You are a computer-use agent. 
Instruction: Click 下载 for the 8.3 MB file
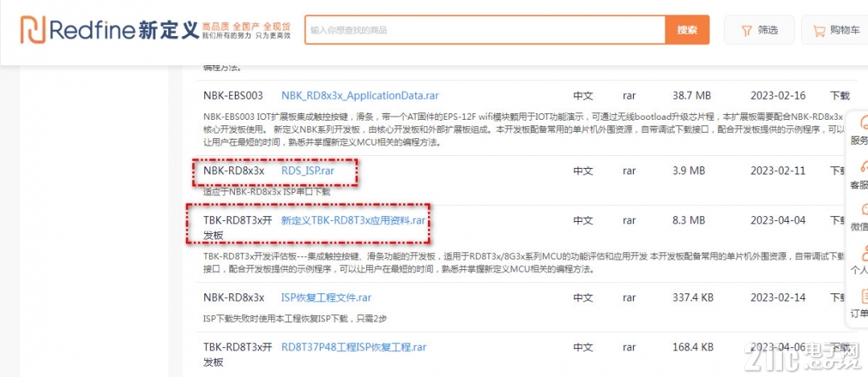coord(837,220)
